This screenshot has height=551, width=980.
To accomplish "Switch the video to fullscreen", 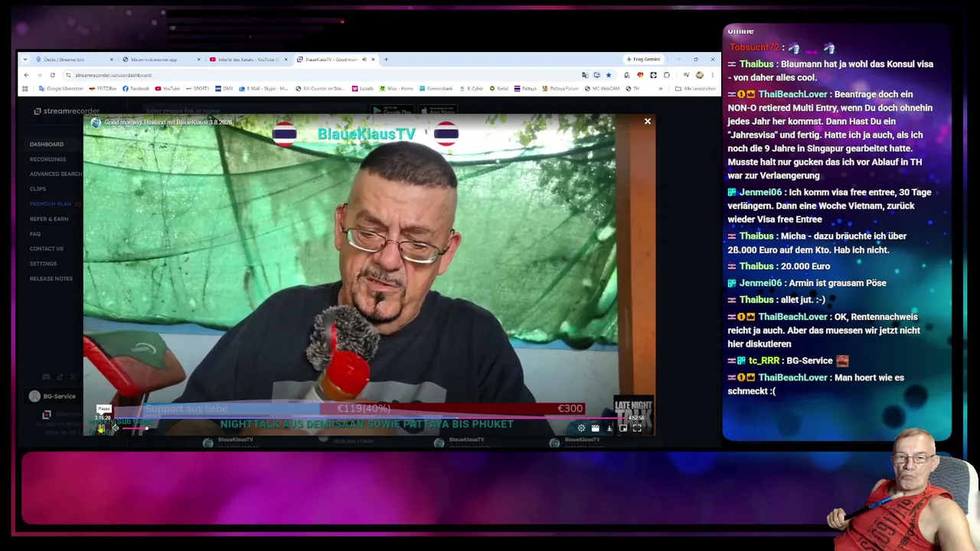I will point(637,429).
